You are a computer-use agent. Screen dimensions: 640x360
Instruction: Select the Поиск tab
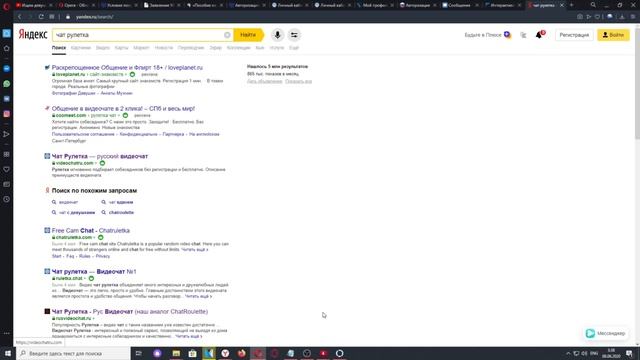(x=59, y=48)
